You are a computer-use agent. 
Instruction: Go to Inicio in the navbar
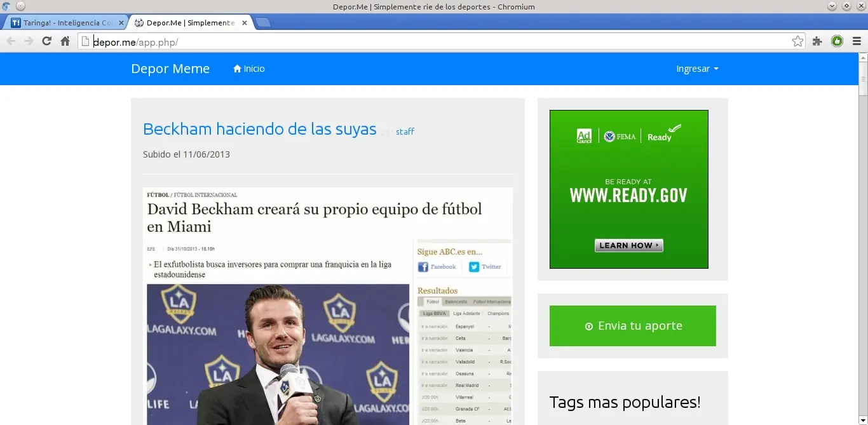[249, 69]
